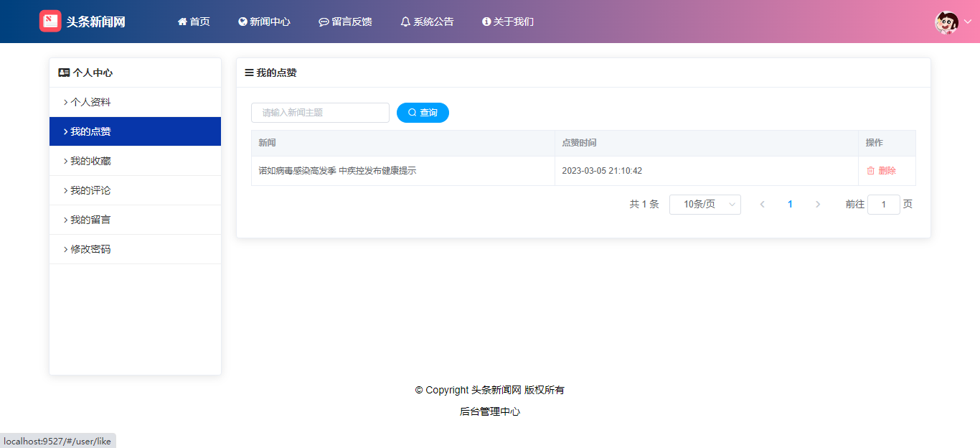Viewport: 980px width, 448px height.
Task: Click the 头条新闻网 logo icon
Action: (50, 22)
